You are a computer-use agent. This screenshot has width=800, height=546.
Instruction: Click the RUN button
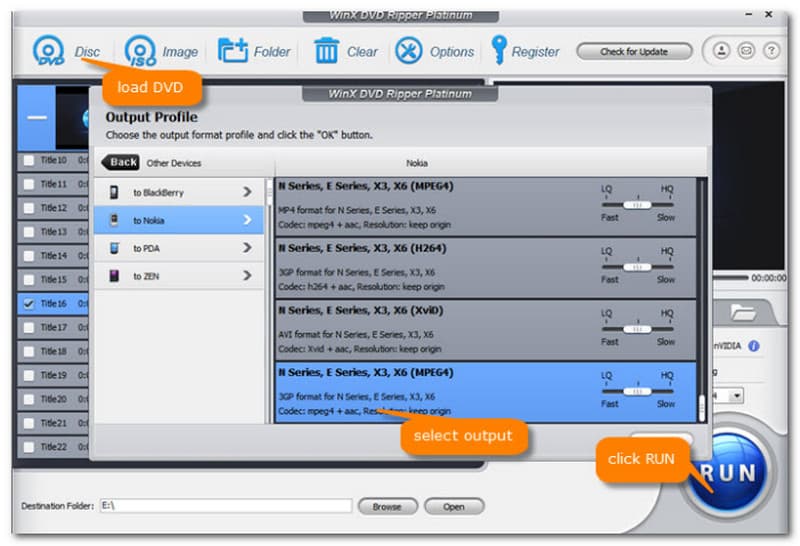pyautogui.click(x=728, y=473)
